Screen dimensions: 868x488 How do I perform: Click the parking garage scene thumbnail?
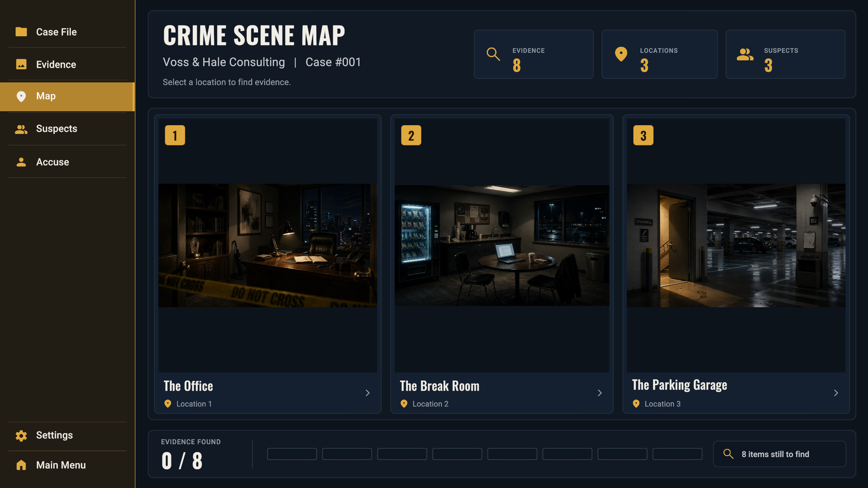click(736, 246)
